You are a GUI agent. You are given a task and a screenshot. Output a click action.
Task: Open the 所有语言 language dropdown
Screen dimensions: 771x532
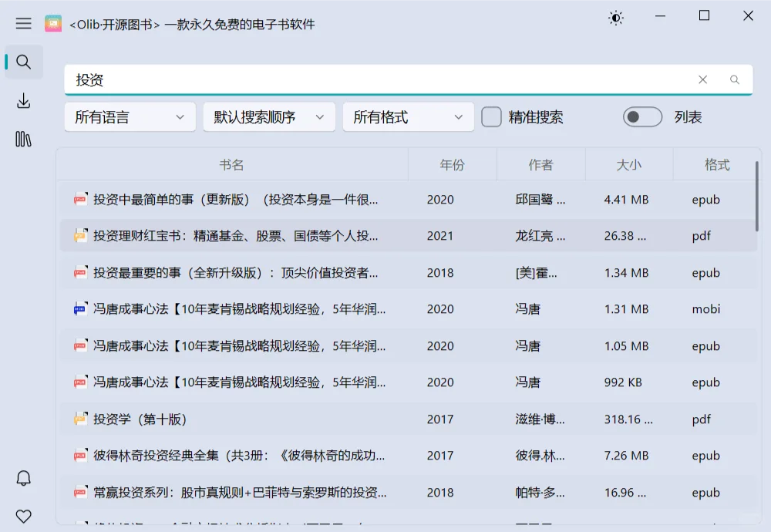point(130,117)
